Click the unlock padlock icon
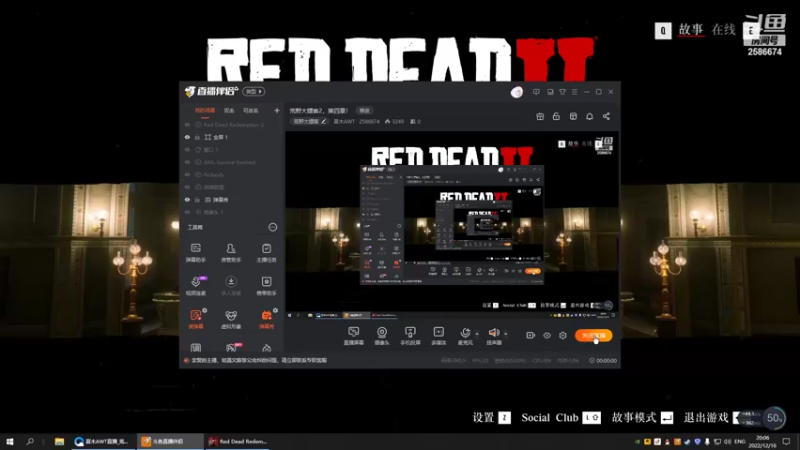The image size is (800, 450). pos(556,116)
